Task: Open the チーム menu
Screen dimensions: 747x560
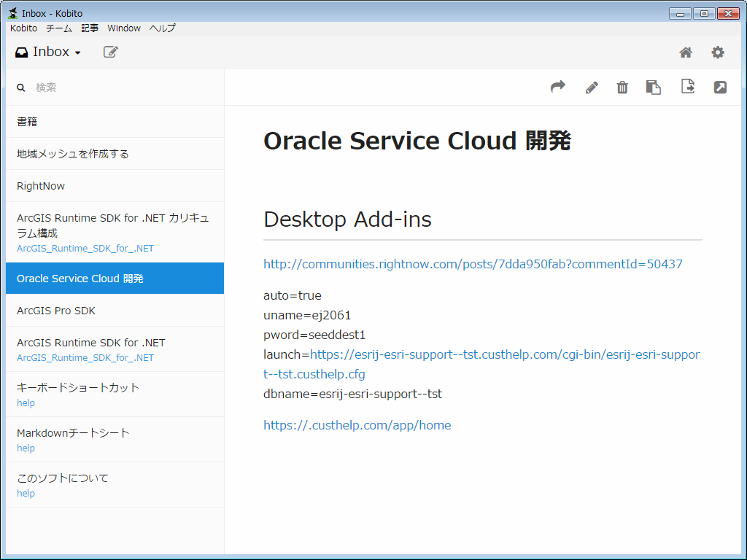Action: click(x=59, y=28)
